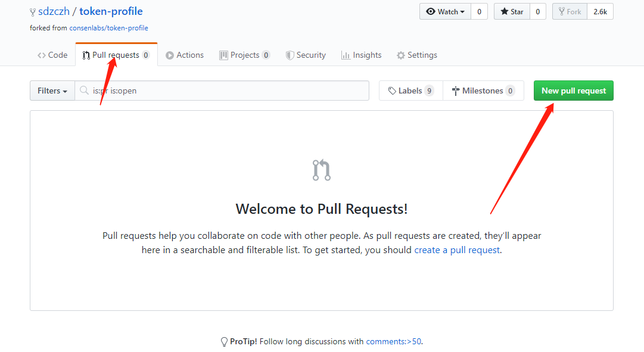Follow the 'create a pull request' link
Viewport: 644px width, 352px height.
point(457,250)
